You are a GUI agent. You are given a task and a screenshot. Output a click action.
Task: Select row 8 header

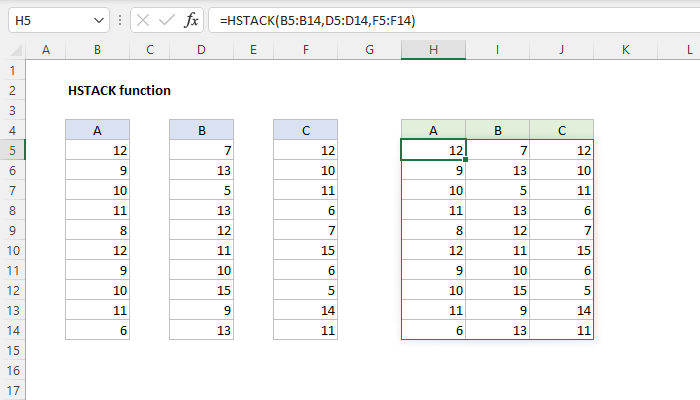click(12, 210)
